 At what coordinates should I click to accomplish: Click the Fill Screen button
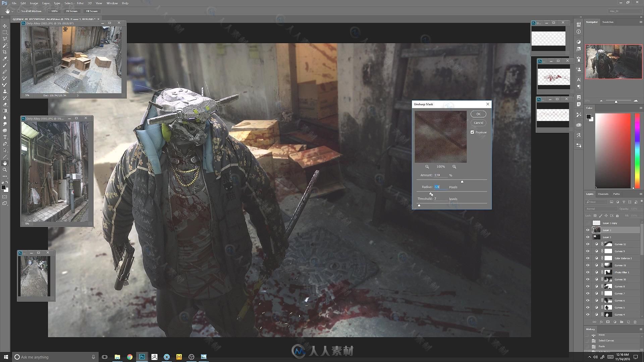coord(92,11)
